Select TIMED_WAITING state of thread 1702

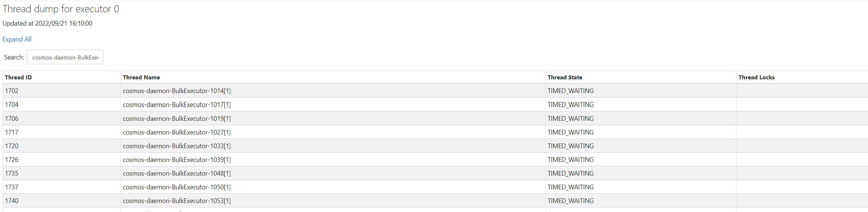tap(570, 91)
